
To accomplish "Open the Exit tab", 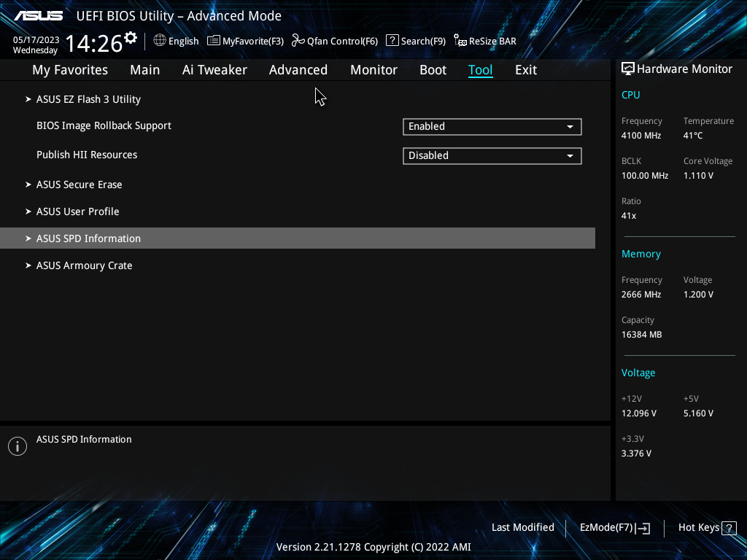I will 526,70.
